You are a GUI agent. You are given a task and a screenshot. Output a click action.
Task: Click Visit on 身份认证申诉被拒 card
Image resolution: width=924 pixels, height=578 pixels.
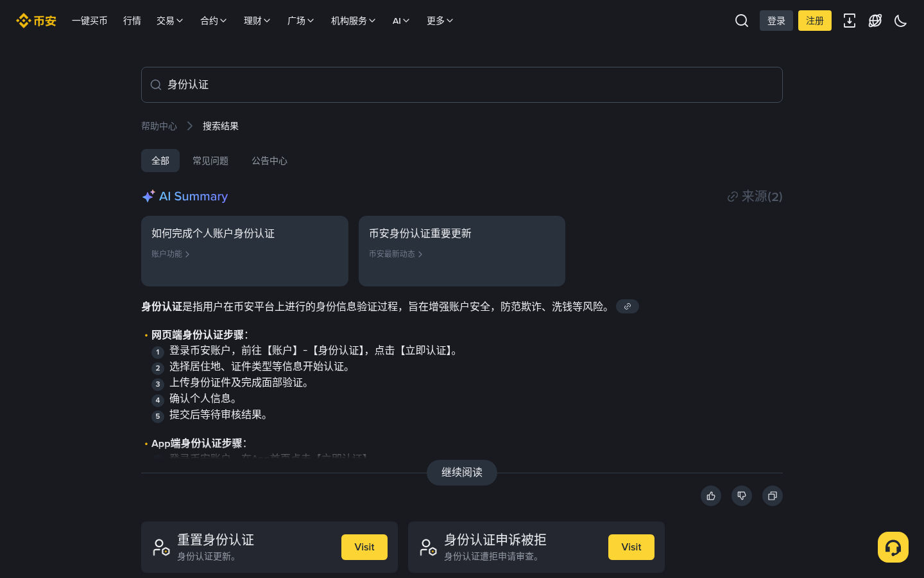(631, 547)
